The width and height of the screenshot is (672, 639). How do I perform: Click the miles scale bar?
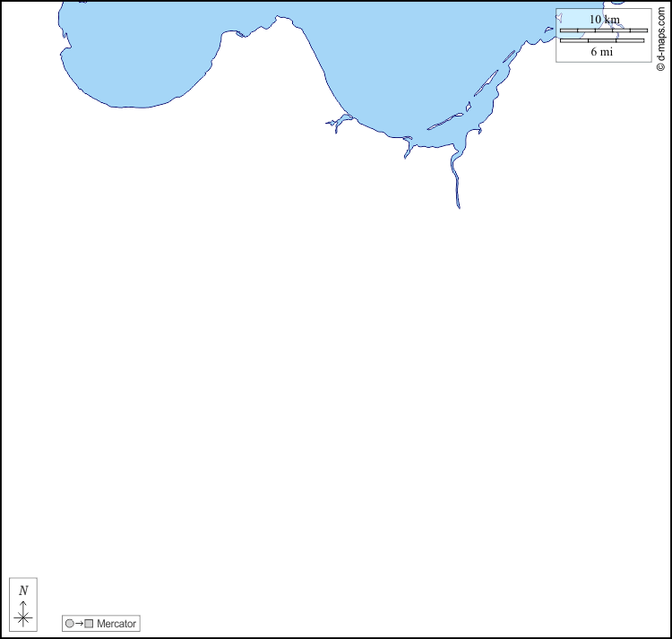(x=602, y=40)
